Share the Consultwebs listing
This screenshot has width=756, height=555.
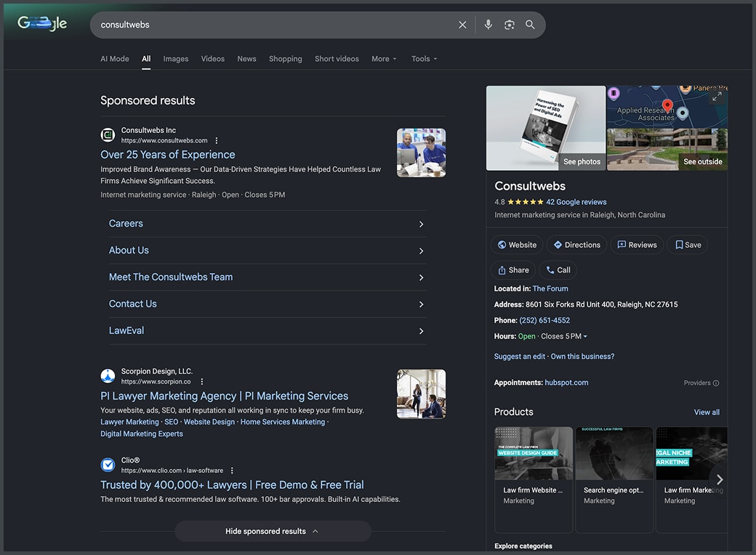[512, 270]
